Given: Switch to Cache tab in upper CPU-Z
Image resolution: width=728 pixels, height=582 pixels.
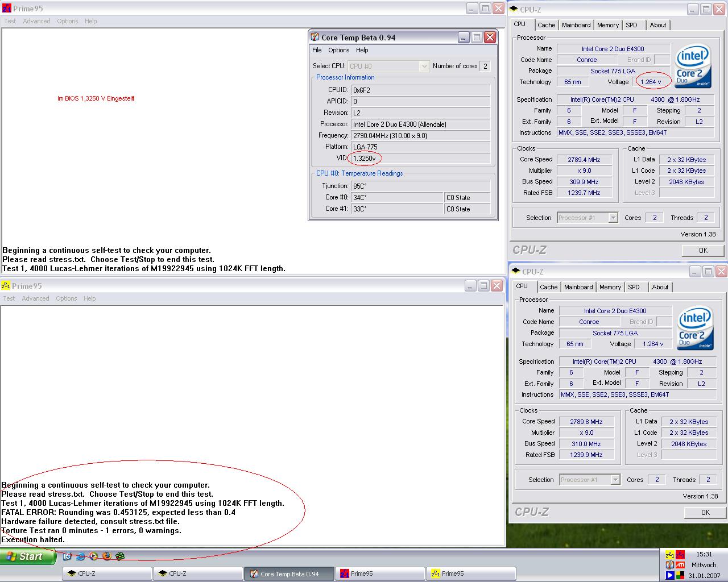Looking at the screenshot, I should 546,25.
